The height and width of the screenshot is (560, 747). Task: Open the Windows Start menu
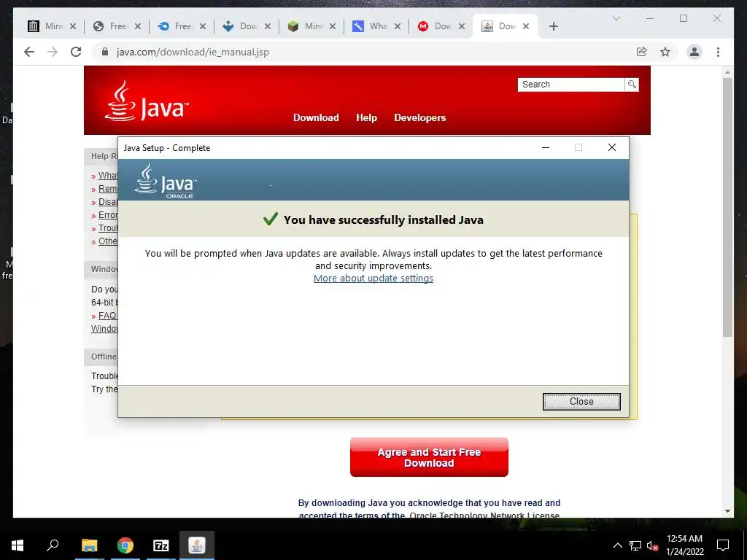click(18, 545)
